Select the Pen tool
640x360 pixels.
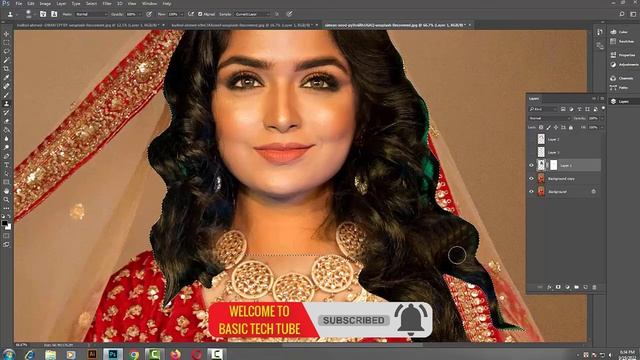(x=6, y=156)
